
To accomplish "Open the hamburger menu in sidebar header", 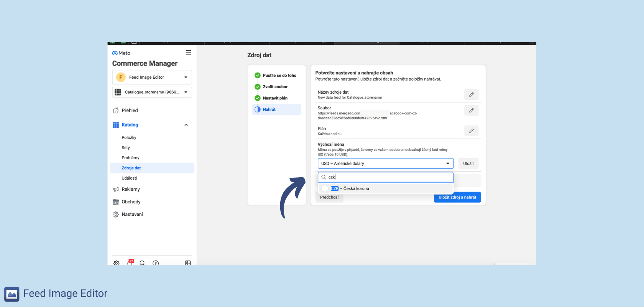I will (188, 53).
